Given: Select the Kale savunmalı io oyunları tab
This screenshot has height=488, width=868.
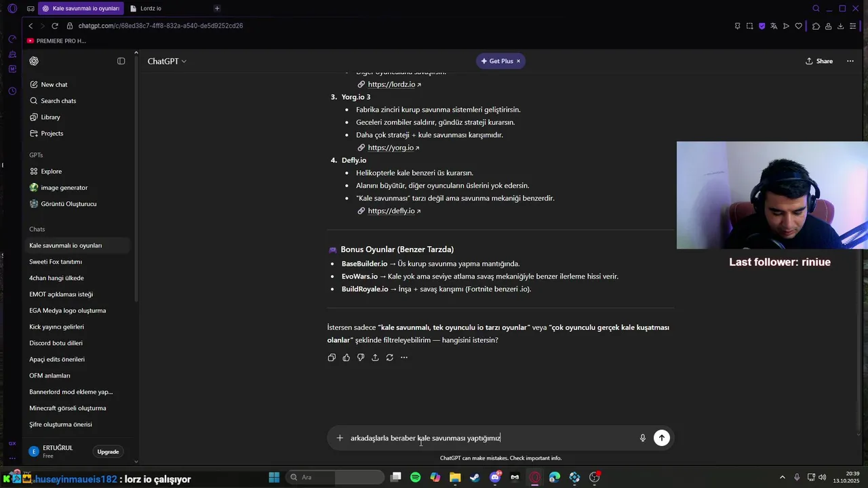Looking at the screenshot, I should pos(80,8).
